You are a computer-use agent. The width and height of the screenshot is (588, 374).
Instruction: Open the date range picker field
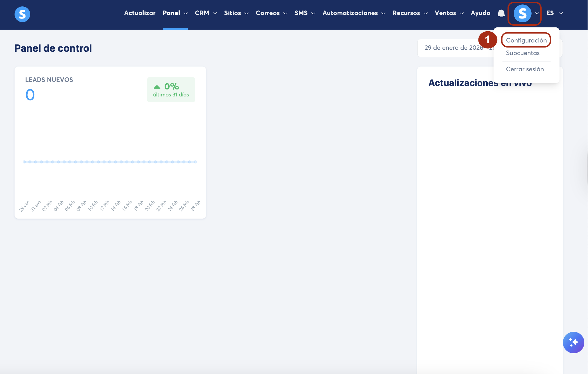(x=454, y=48)
